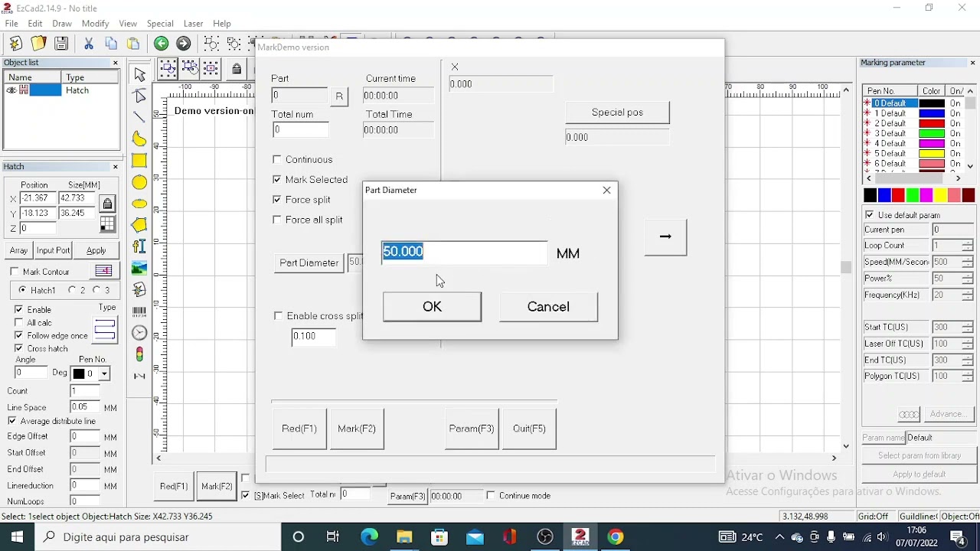This screenshot has height=551, width=980.
Task: Enable the Force all split checkbox
Action: tap(277, 220)
